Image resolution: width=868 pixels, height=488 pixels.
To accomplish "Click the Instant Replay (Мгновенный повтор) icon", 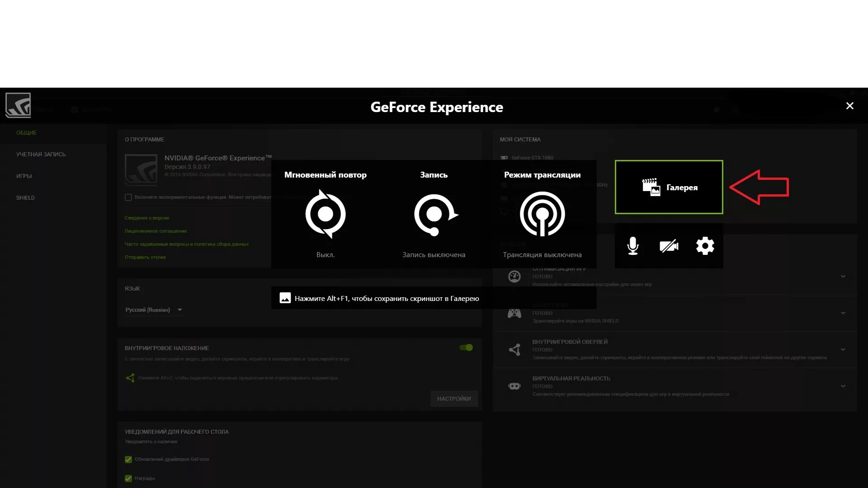I will [325, 214].
